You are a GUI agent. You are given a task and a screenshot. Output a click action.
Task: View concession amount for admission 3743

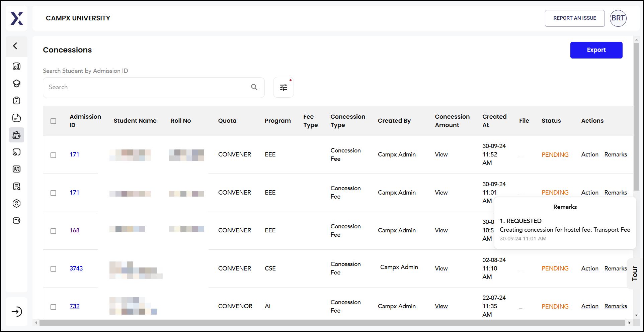point(441,268)
